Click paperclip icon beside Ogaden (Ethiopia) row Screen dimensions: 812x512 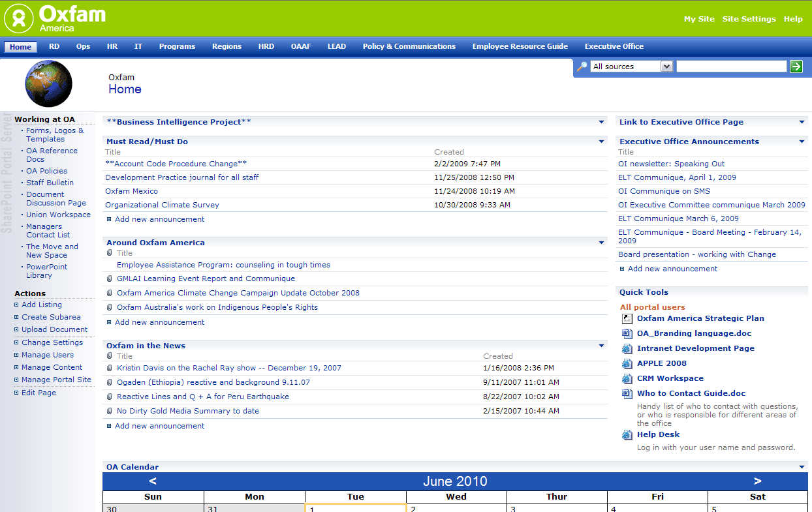pos(110,382)
